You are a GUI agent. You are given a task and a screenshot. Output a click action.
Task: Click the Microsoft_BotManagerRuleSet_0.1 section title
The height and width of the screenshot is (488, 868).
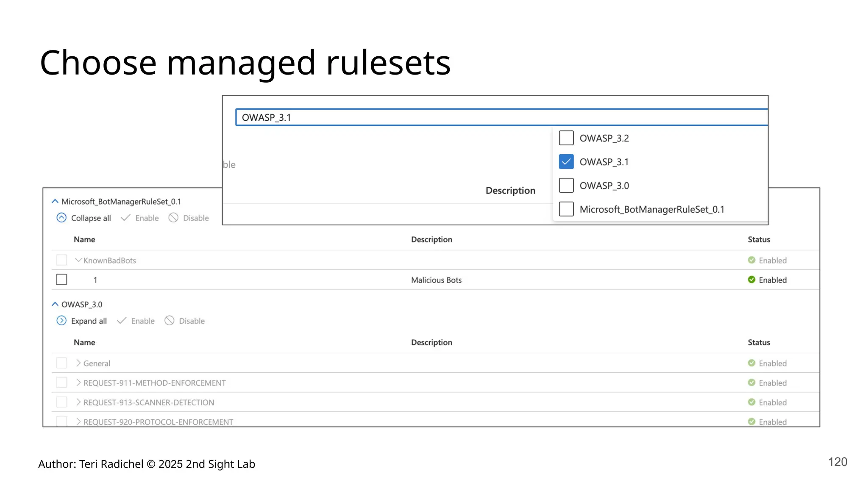point(121,202)
